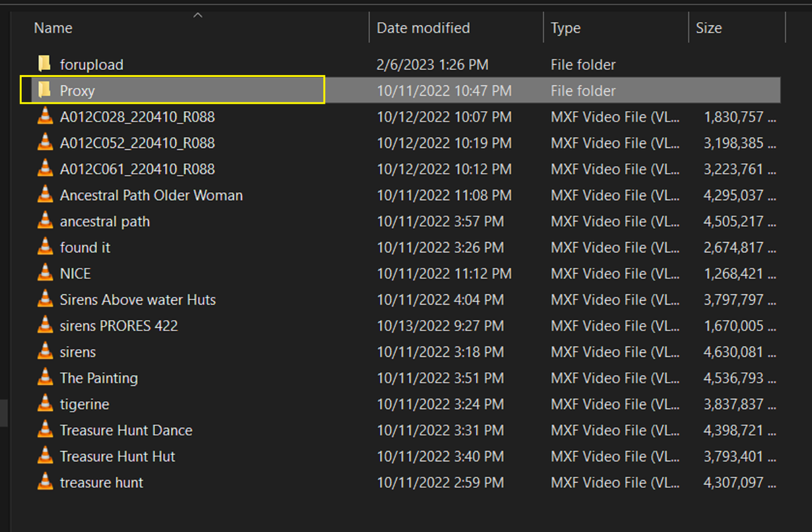Screen dimensions: 812x532
Task: Sort by the Date modified column header
Action: pyautogui.click(x=423, y=28)
